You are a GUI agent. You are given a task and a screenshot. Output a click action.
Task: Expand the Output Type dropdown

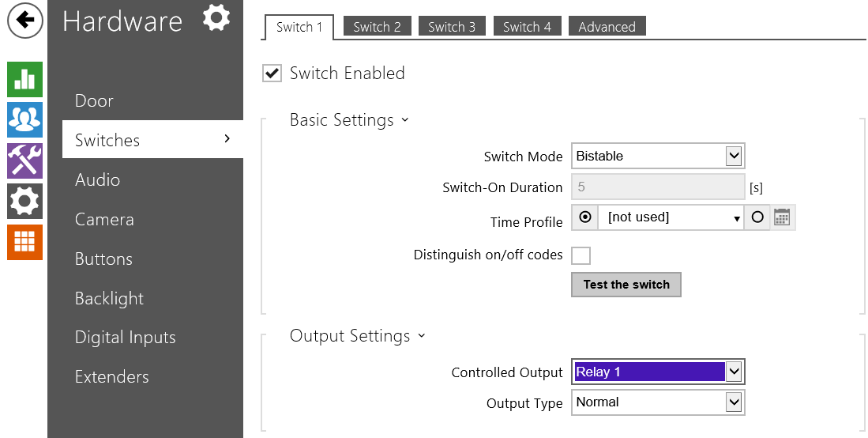coord(657,402)
